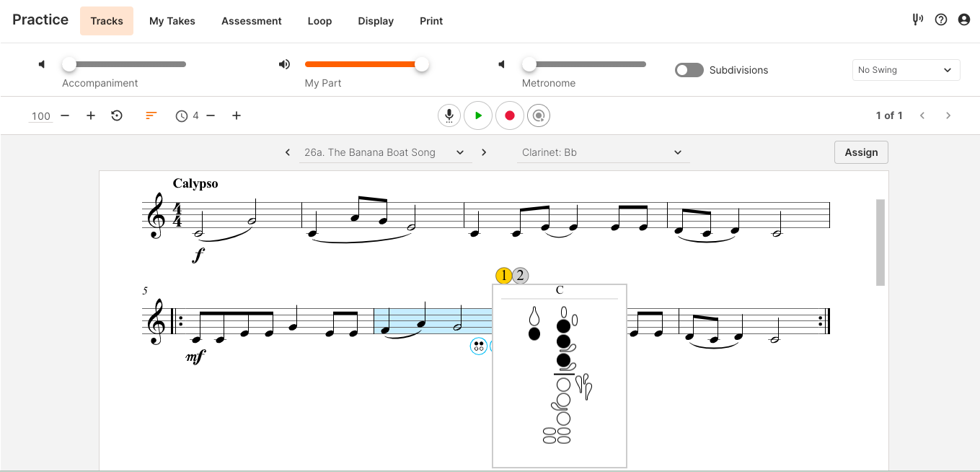Toggle the Subdivisions switch

point(689,70)
